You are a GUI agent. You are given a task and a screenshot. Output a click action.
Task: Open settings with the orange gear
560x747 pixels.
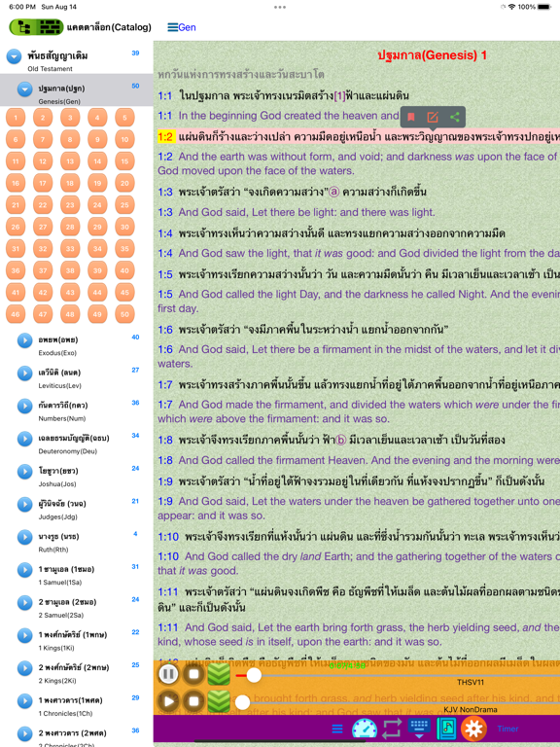(473, 729)
